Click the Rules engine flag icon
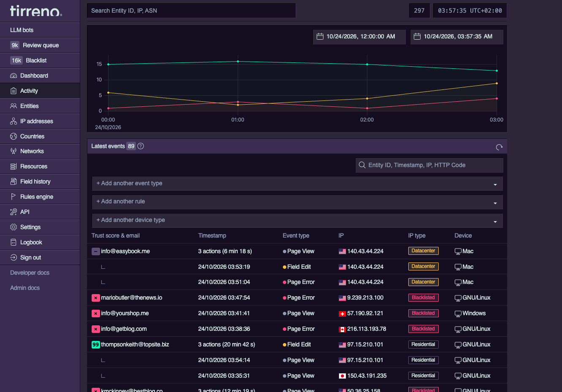This screenshot has width=562, height=392. click(14, 197)
